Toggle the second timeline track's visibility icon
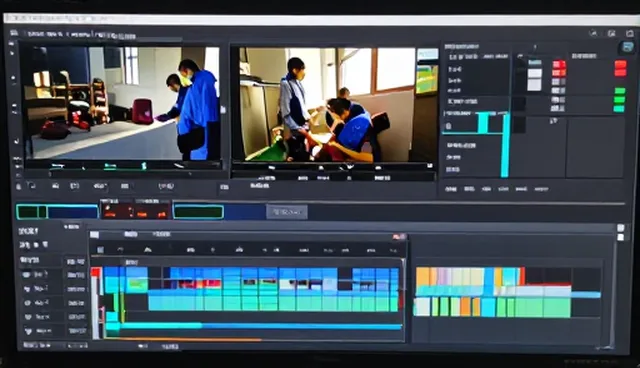This screenshot has width=640, height=368. pos(27,289)
